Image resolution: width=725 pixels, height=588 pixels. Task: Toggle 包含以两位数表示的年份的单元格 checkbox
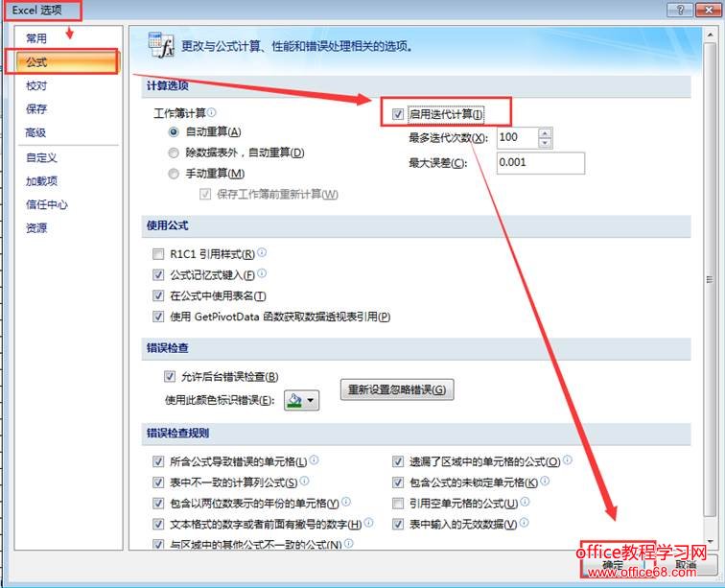click(158, 503)
